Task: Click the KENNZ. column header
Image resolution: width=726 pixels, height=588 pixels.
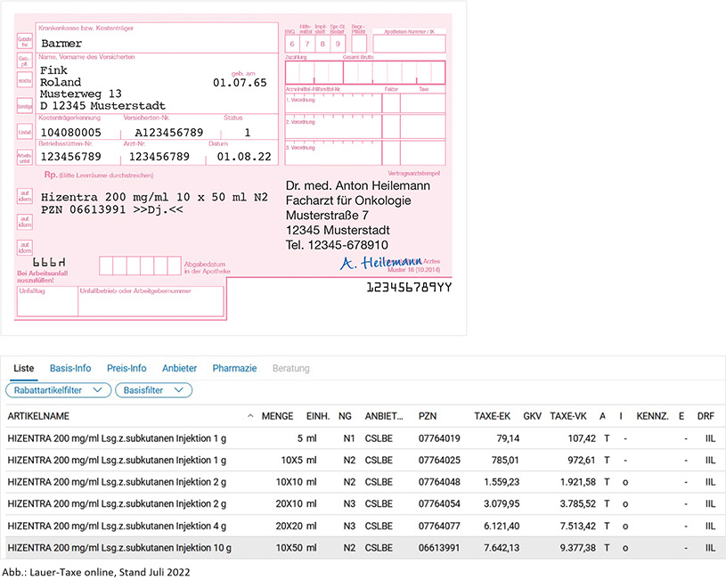Action: click(652, 416)
